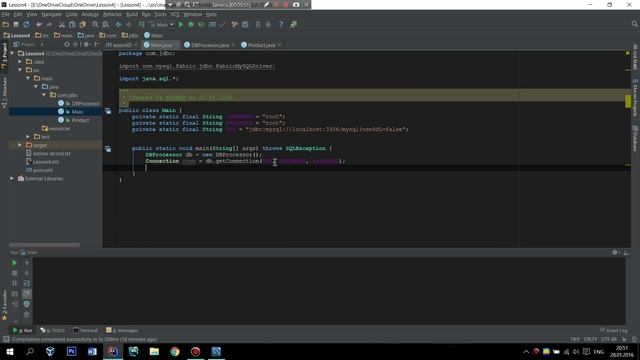Image resolution: width=640 pixels, height=360 pixels.
Task: Click the Back navigation arrow in the main toolbar
Action: pyautogui.click(x=118, y=25)
